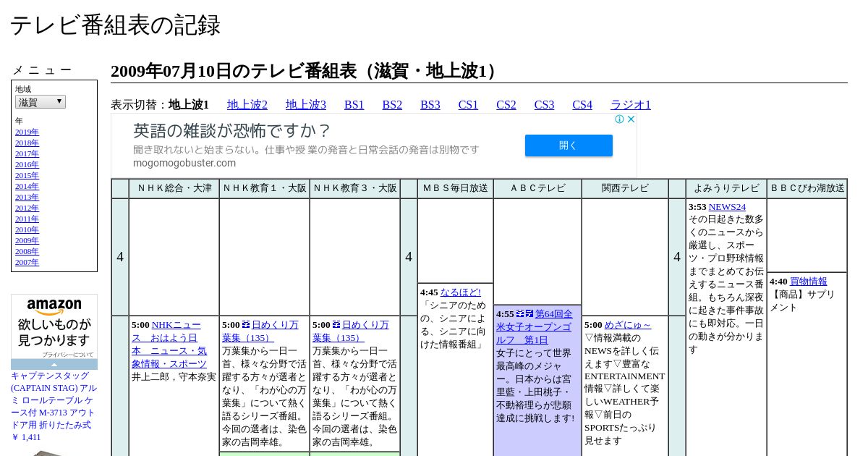This screenshot has width=868, height=456.
Task: Click the テレビ番組表の記録 site title
Action: [x=115, y=25]
